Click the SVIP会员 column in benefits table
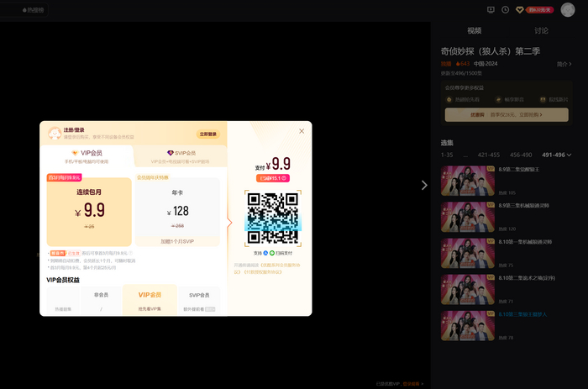This screenshot has height=389, width=588. point(199,302)
